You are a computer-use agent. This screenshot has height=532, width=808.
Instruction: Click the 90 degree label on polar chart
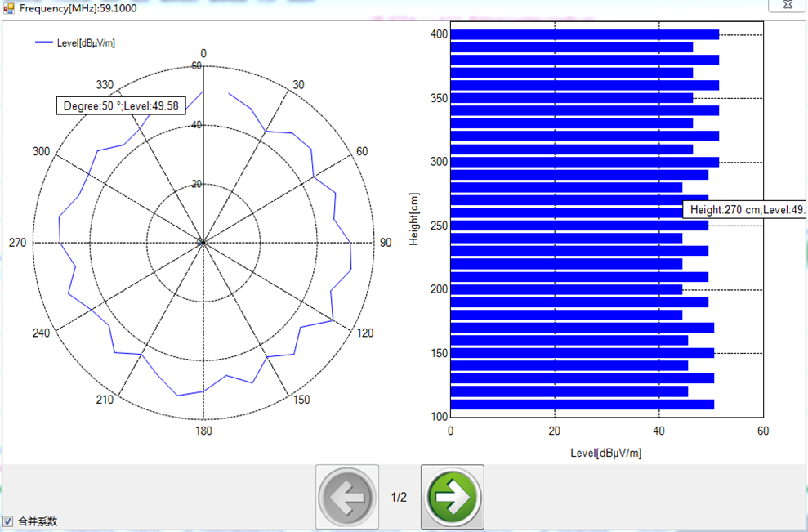386,243
